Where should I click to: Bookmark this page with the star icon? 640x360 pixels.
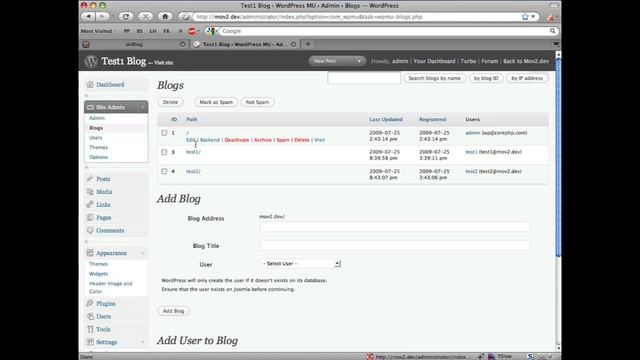point(525,17)
